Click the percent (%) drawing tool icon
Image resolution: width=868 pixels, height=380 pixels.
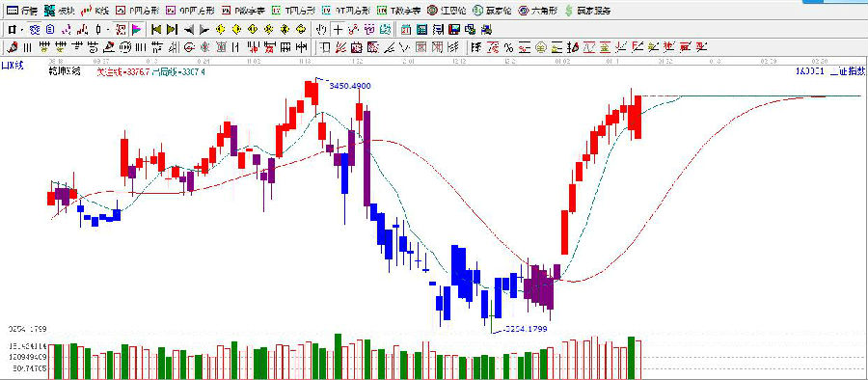tap(508, 47)
